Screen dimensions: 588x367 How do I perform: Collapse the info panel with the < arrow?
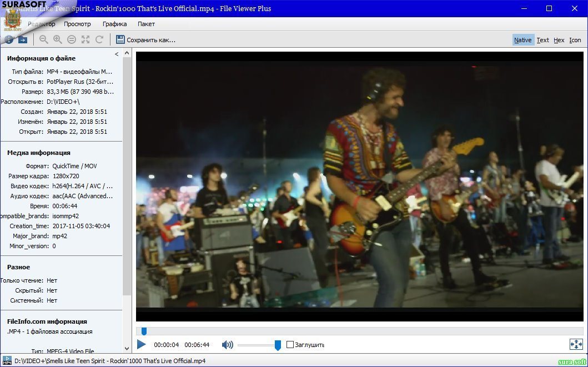(117, 54)
